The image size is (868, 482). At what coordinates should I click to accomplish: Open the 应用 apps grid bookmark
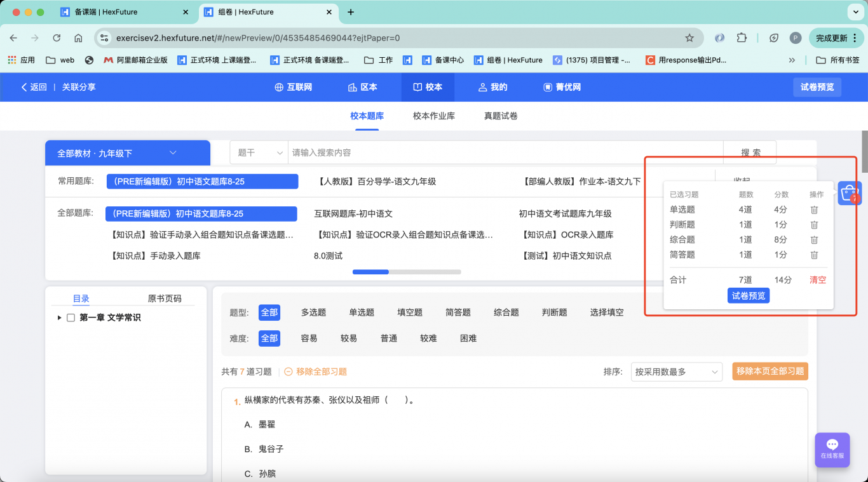point(22,60)
